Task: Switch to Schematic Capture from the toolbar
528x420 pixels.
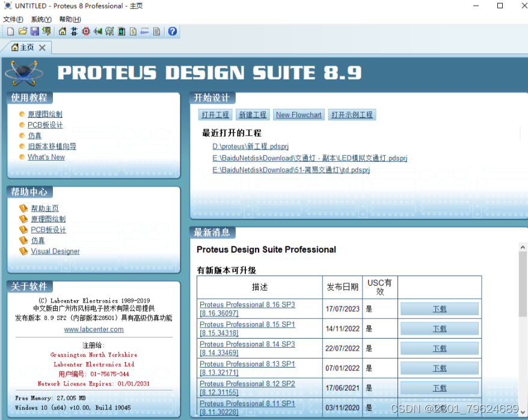Action: click(73, 31)
